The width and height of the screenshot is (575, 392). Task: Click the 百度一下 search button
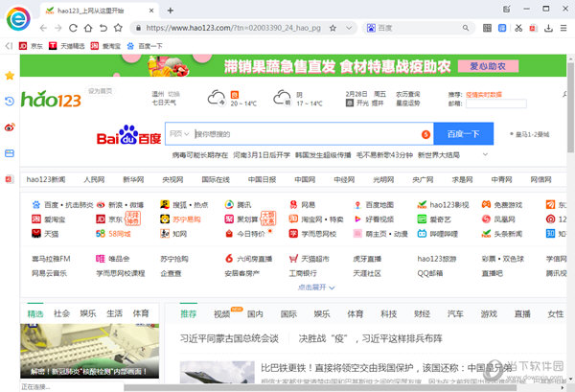tap(463, 133)
